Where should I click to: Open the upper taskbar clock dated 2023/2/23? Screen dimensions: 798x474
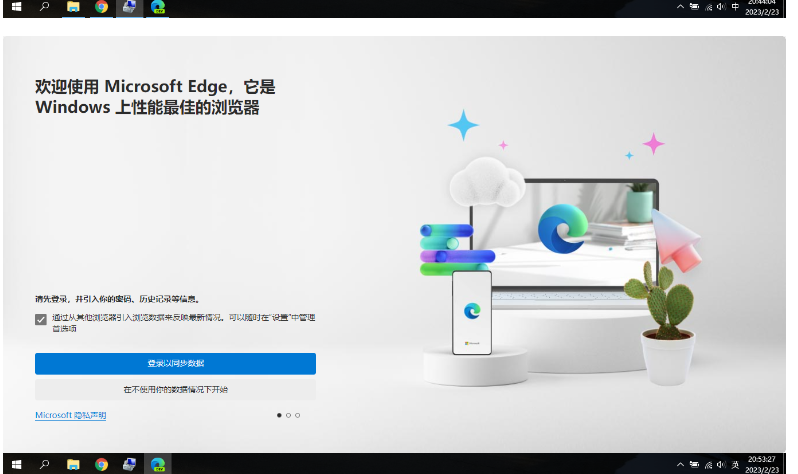[762, 8]
